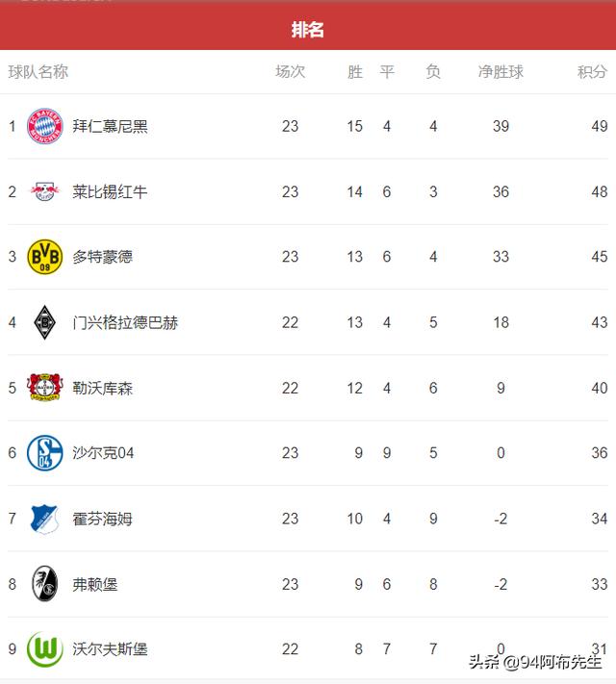Click the Bayer Leverkusen lion logo
616x684 pixels.
45,388
